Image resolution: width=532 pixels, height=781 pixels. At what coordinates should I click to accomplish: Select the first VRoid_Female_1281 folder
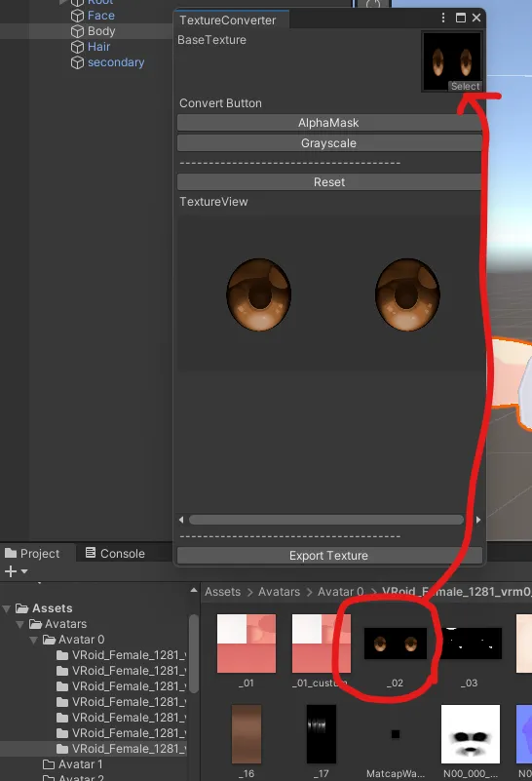pyautogui.click(x=129, y=655)
